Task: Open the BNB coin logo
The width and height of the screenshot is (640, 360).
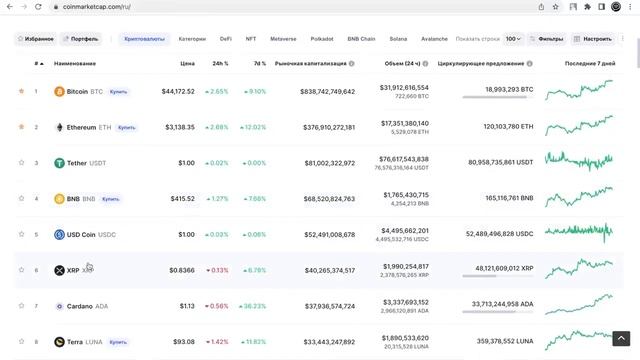Action: tap(59, 199)
